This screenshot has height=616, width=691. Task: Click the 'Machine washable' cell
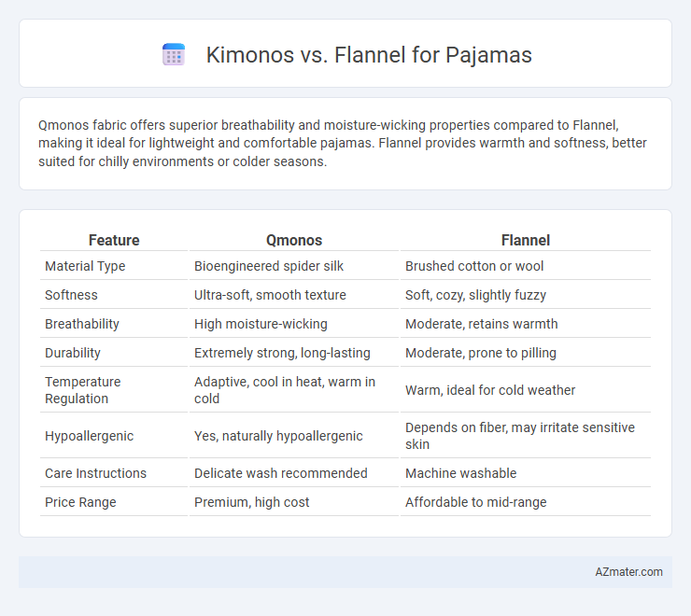(x=460, y=473)
